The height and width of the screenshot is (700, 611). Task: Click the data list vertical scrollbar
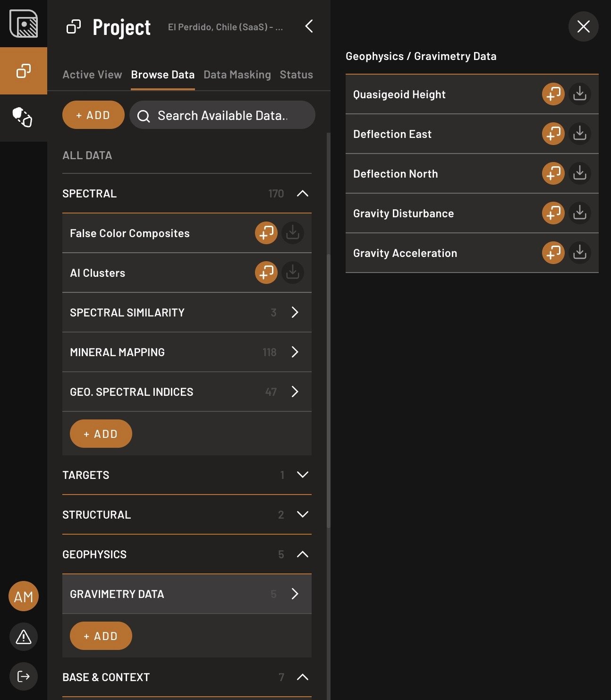(x=328, y=391)
